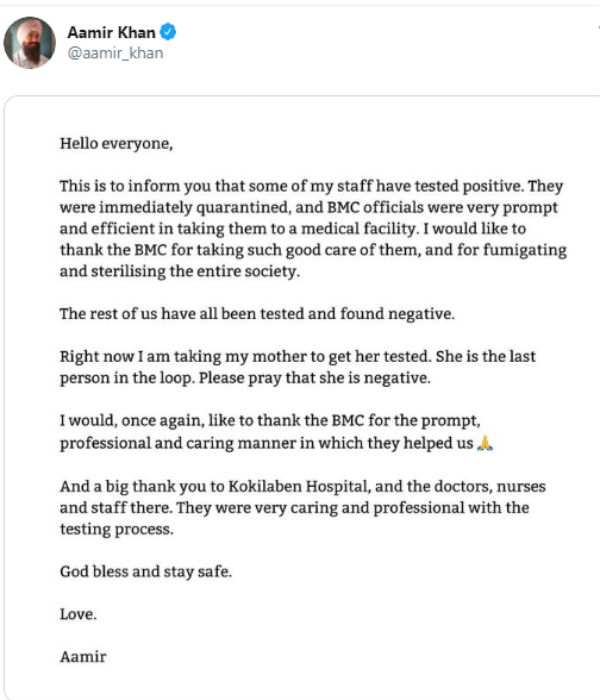Click 'Kokilaben Hospital' in the statement
Screen dimensions: 600x700
click(x=299, y=486)
